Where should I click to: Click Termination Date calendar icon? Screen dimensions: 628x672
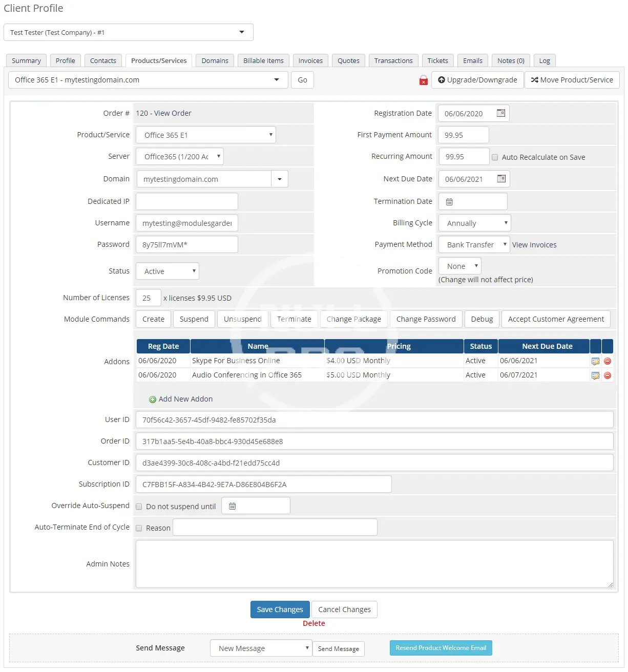pos(449,202)
